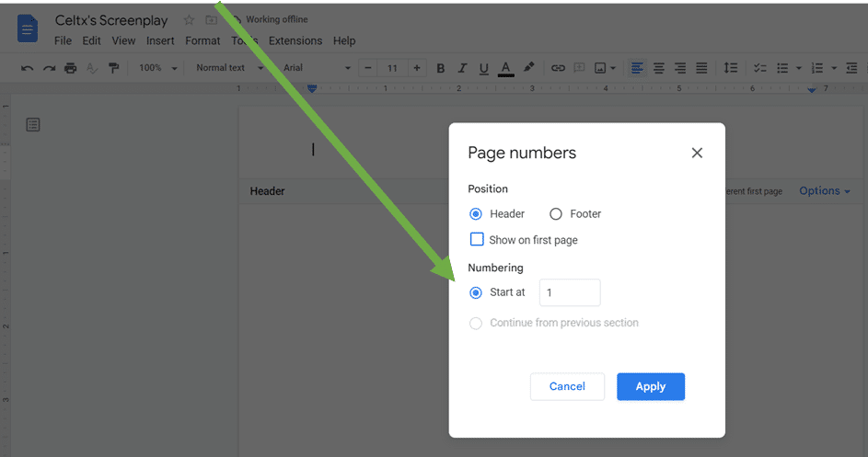Open the zoom 100% dropdown
The height and width of the screenshot is (457, 868).
pyautogui.click(x=157, y=68)
